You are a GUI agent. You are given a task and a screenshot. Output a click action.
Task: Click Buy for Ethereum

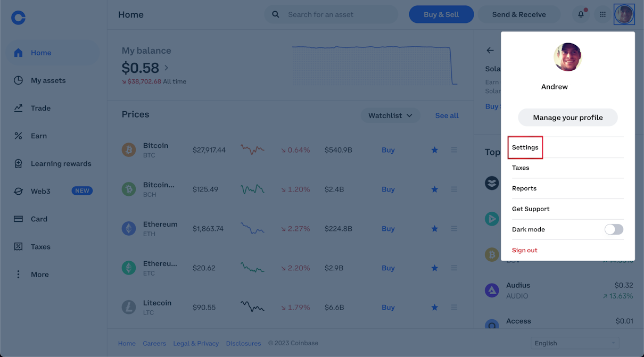tap(388, 229)
